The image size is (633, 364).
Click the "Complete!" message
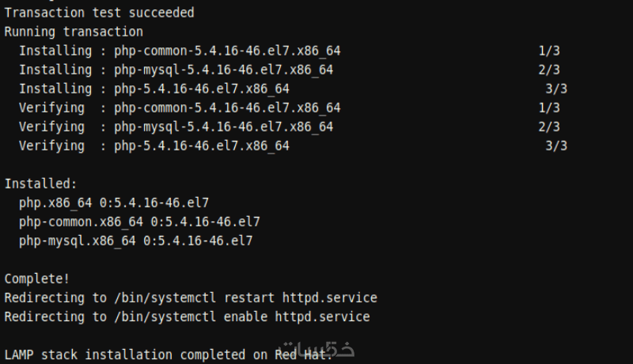(x=37, y=279)
